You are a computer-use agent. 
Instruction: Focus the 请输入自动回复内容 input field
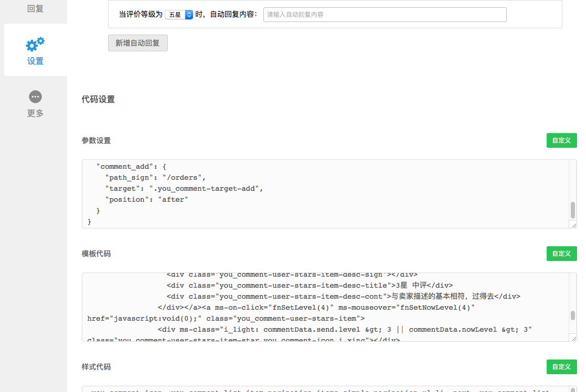[385, 14]
